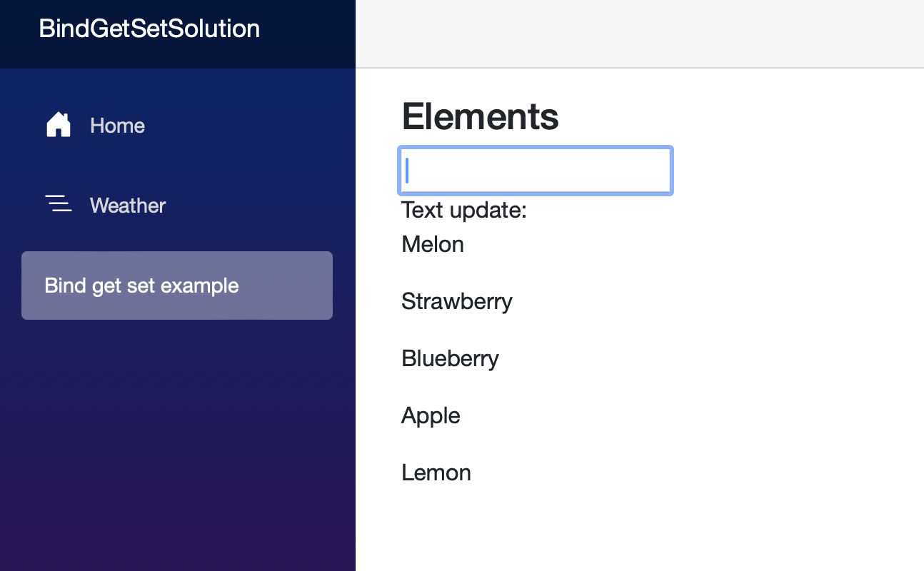
Task: Choose Lemon at the list bottom
Action: (436, 473)
